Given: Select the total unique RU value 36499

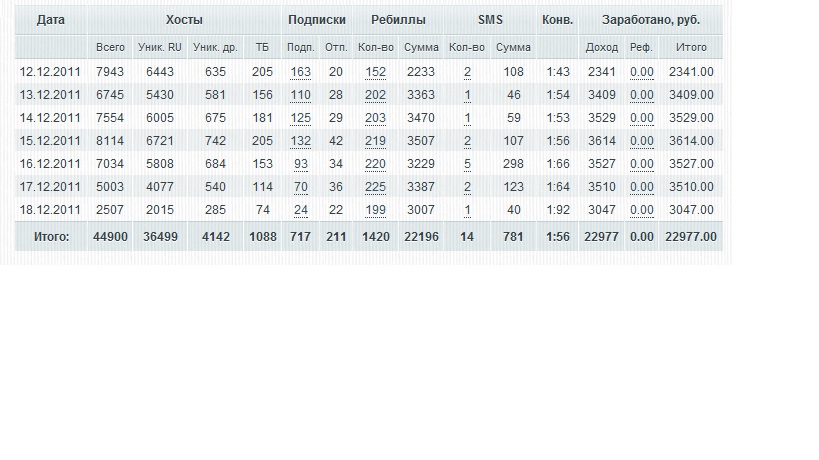Looking at the screenshot, I should pyautogui.click(x=160, y=237).
